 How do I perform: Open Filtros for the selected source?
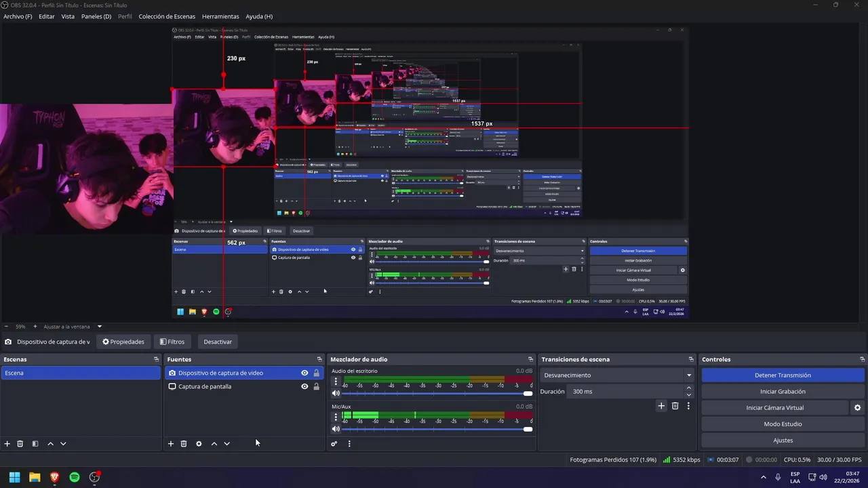click(172, 342)
